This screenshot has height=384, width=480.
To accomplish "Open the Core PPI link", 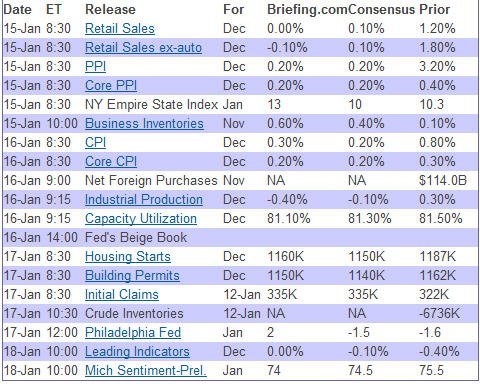I will [x=111, y=86].
